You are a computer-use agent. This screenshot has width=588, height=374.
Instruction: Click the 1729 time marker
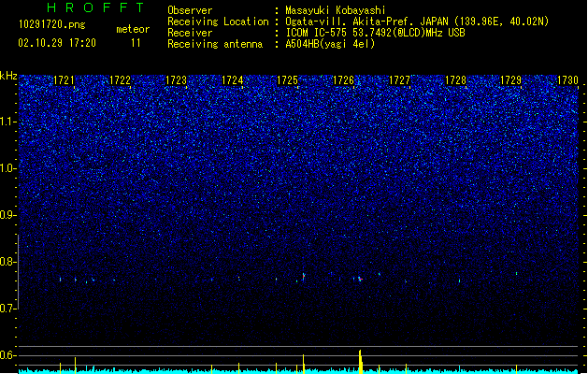pos(510,80)
